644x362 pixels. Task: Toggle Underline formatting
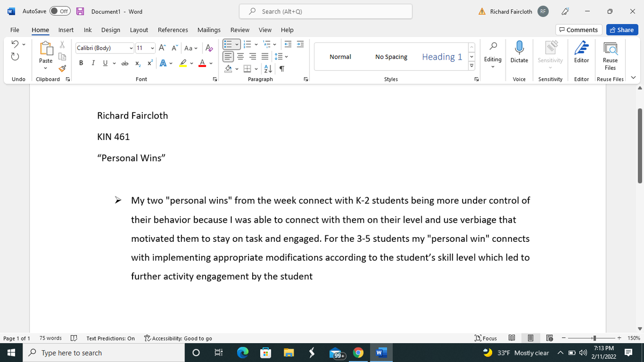[105, 64]
